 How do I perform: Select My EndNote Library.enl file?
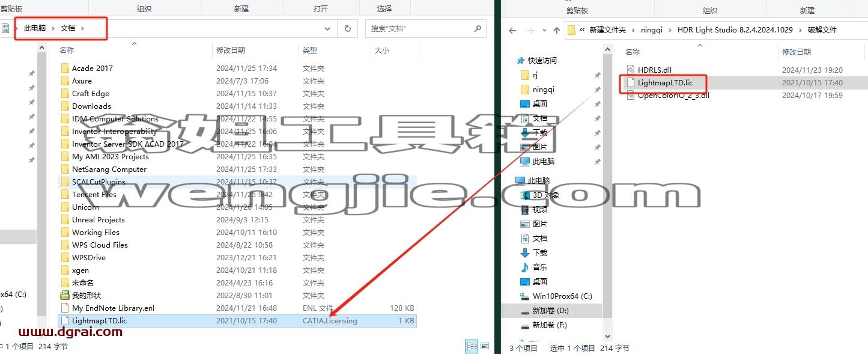[113, 308]
